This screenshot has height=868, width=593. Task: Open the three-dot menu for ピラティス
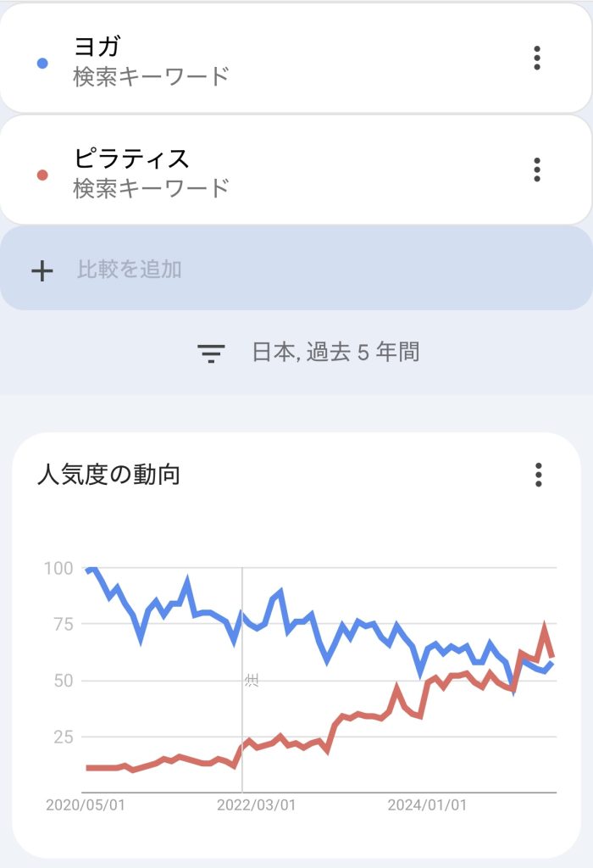pyautogui.click(x=536, y=170)
